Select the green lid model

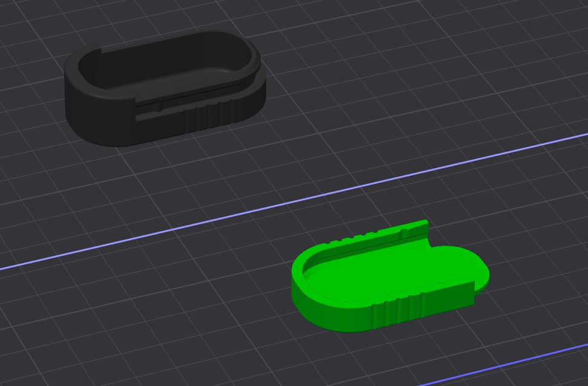coord(390,276)
